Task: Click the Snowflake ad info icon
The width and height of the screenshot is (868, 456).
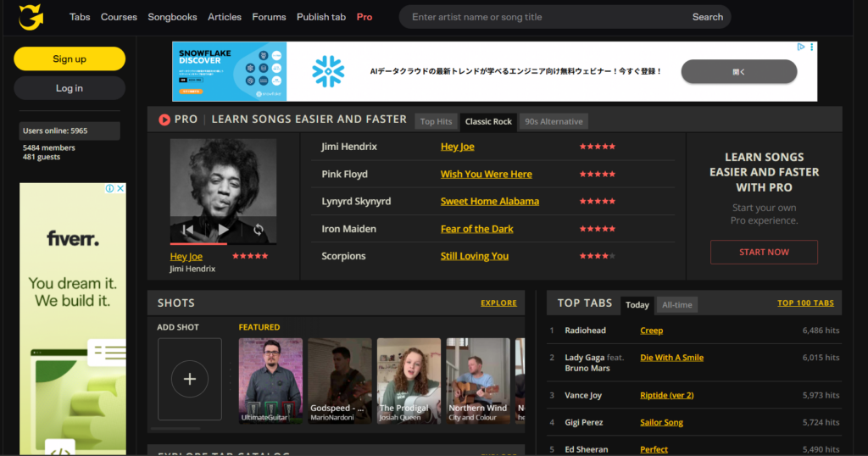Action: coord(800,47)
